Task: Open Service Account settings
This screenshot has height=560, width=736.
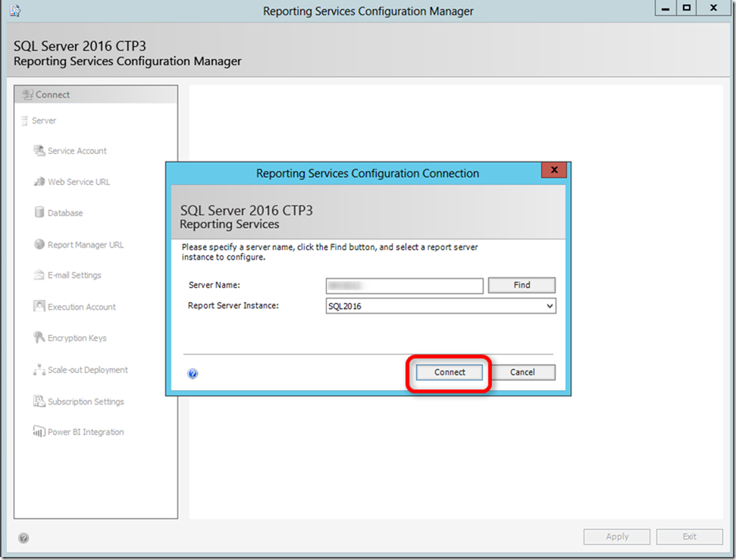Action: click(x=77, y=151)
